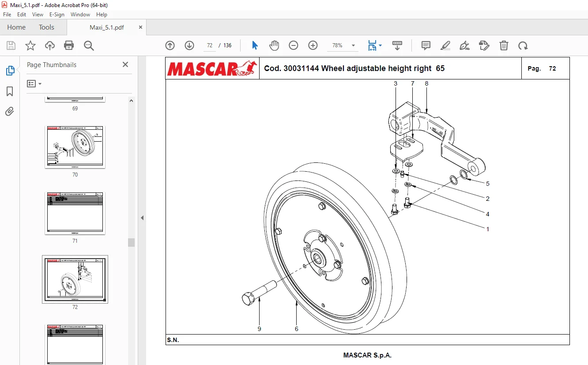
Task: Click the S.N. label in the document
Action: click(173, 340)
